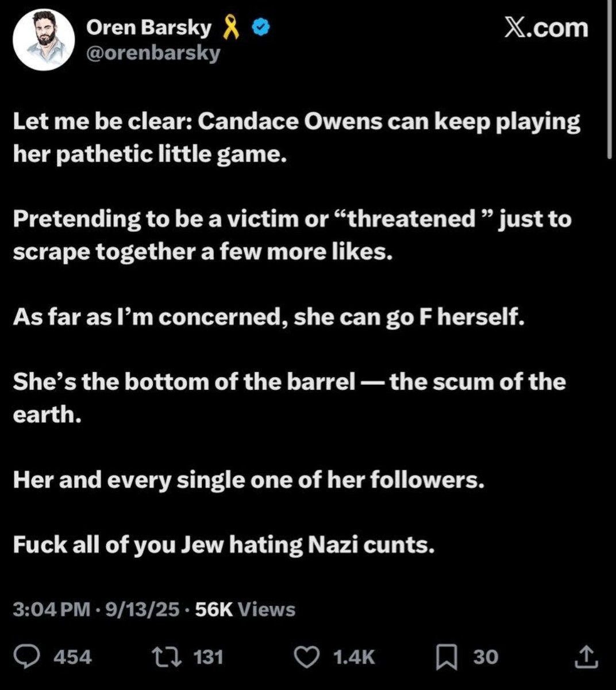616x690 pixels.
Task: Bookmark the post with the bookmark icon
Action: point(446,657)
